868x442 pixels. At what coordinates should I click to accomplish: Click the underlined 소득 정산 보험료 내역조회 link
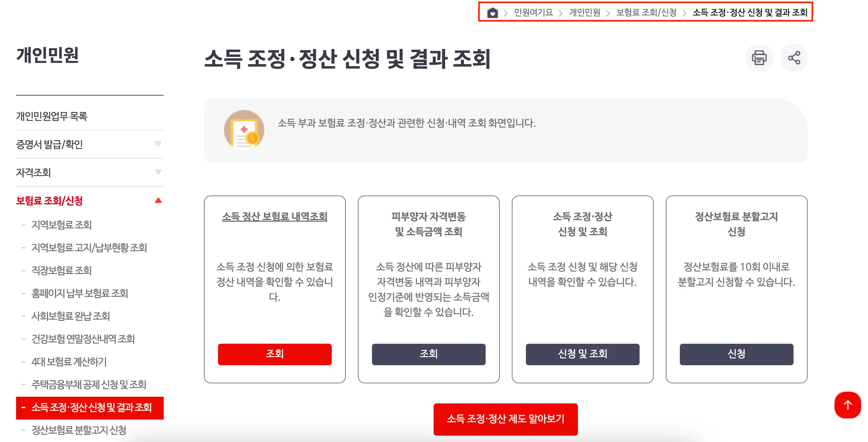[275, 217]
